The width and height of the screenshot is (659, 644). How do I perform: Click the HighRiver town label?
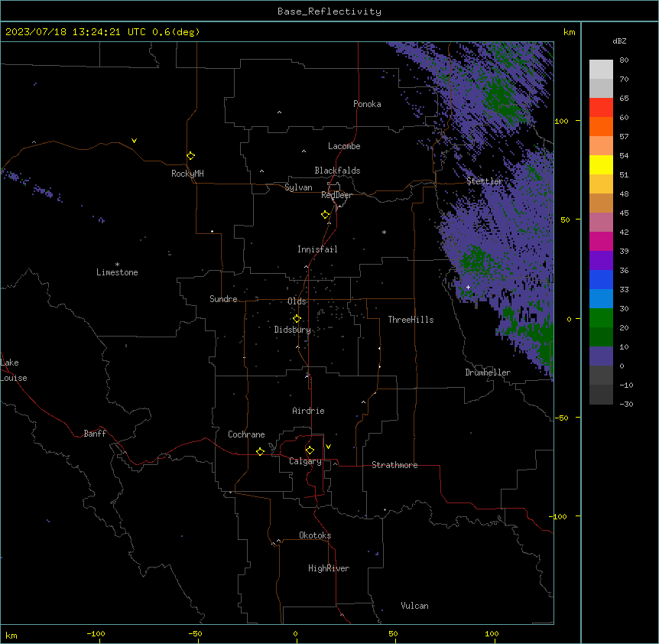pyautogui.click(x=329, y=568)
